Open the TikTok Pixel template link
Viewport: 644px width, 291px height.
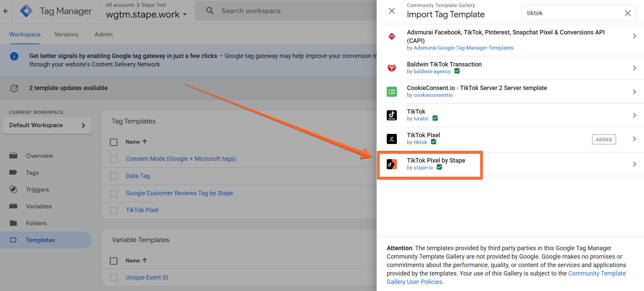[x=142, y=210]
